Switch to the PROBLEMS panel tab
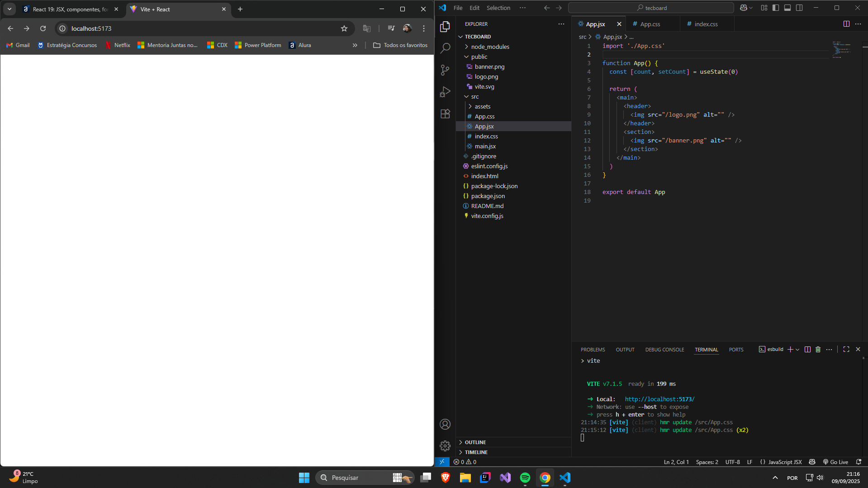868x488 pixels. point(593,350)
